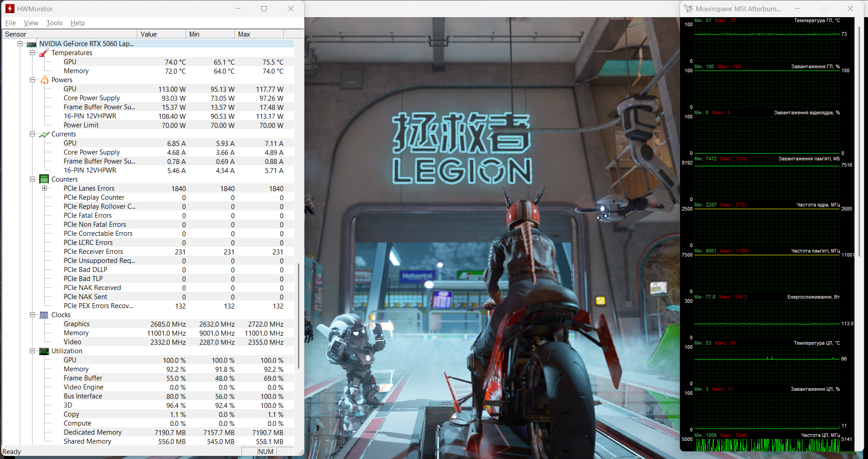Click the NUM indicator in status bar
The width and height of the screenshot is (868, 459).
click(266, 452)
